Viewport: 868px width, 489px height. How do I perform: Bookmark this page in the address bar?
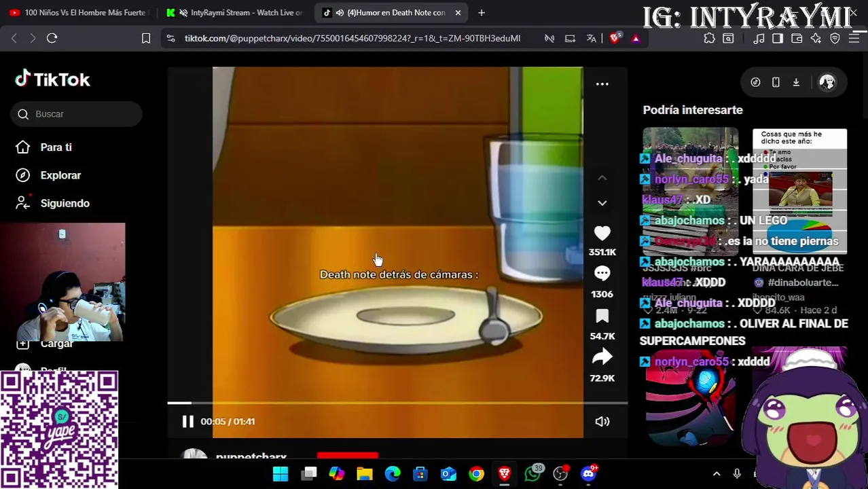146,38
